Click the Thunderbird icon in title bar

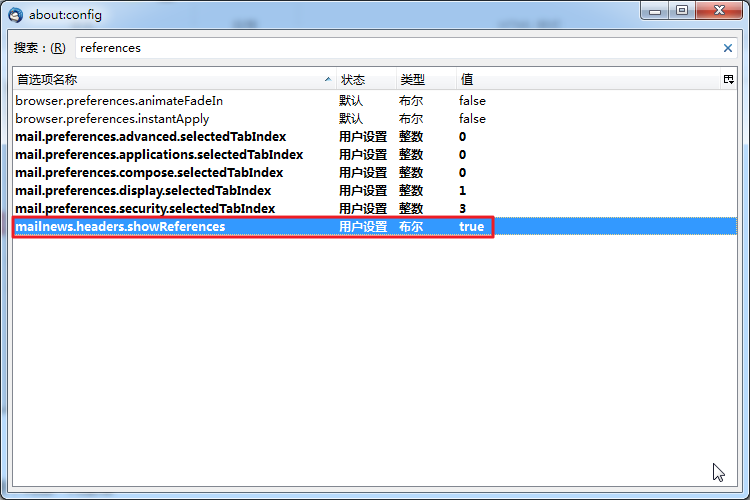pyautogui.click(x=15, y=15)
